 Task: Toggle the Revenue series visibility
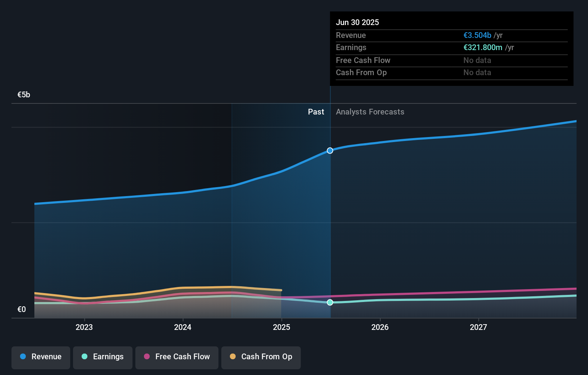[x=40, y=357]
